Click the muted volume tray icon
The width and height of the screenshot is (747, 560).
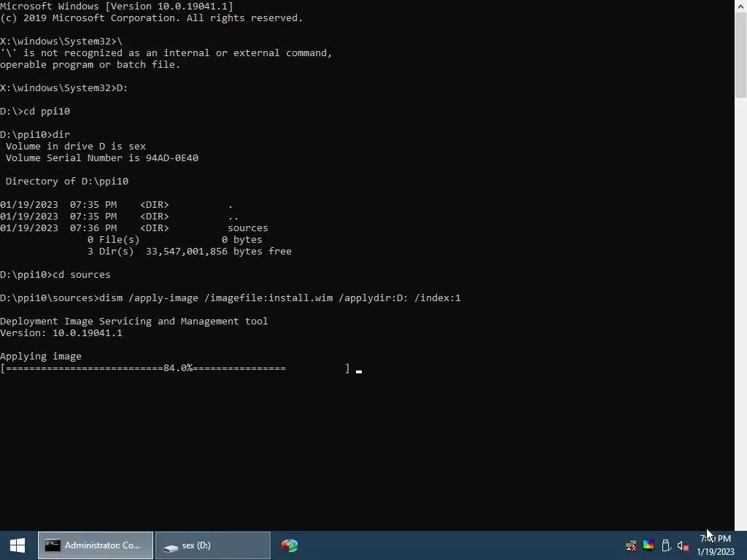[x=683, y=545]
